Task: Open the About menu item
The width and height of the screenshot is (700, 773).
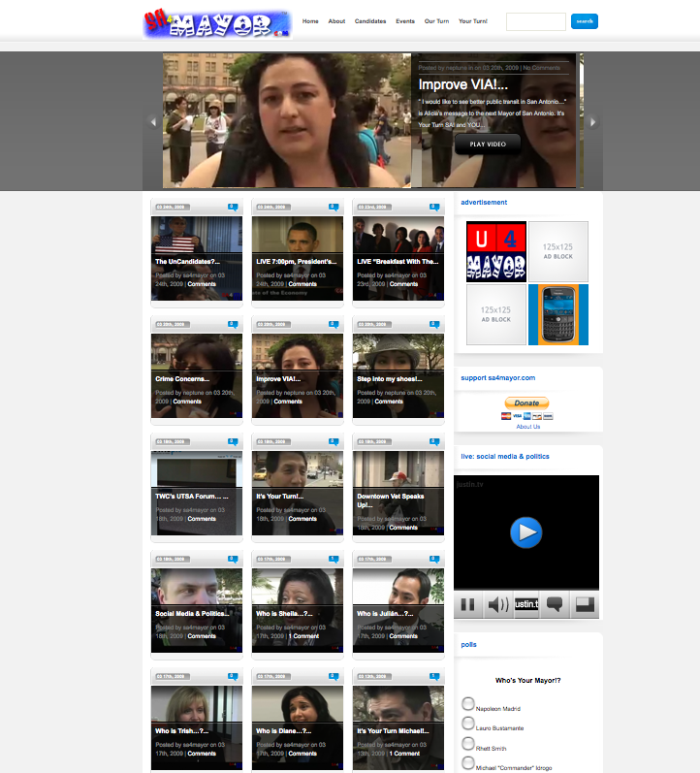Action: coord(336,21)
